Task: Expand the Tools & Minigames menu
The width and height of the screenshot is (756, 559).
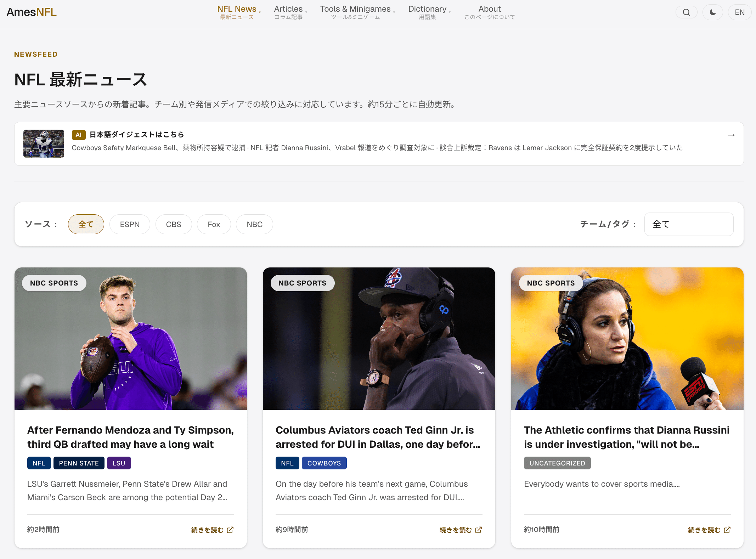Action: click(355, 12)
